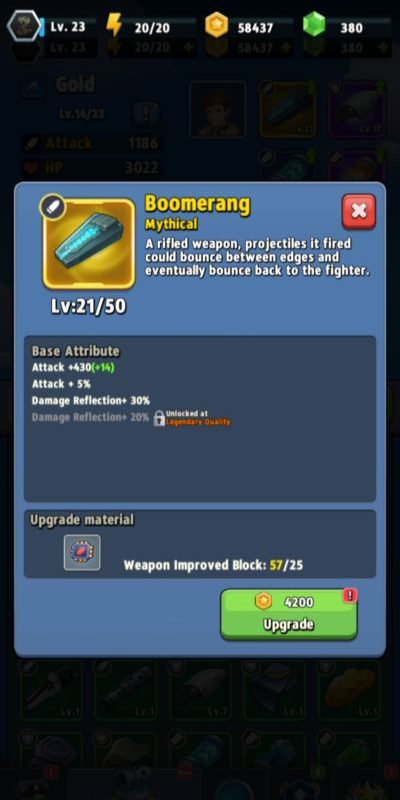Screen dimensions: 400x800
Task: Close the Boomerang details popup
Action: pos(359,211)
